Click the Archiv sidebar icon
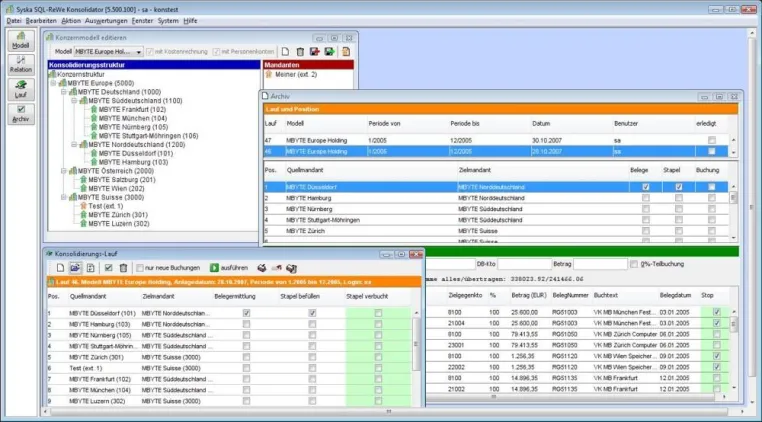Image resolution: width=762 pixels, height=422 pixels. click(21, 114)
